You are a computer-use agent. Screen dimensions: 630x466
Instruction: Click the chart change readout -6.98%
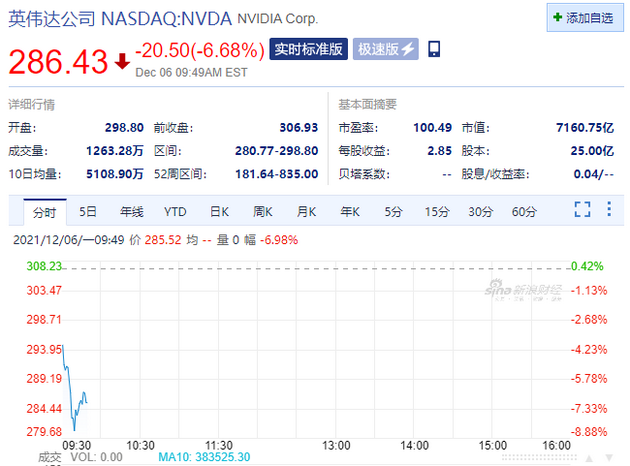click(x=279, y=240)
